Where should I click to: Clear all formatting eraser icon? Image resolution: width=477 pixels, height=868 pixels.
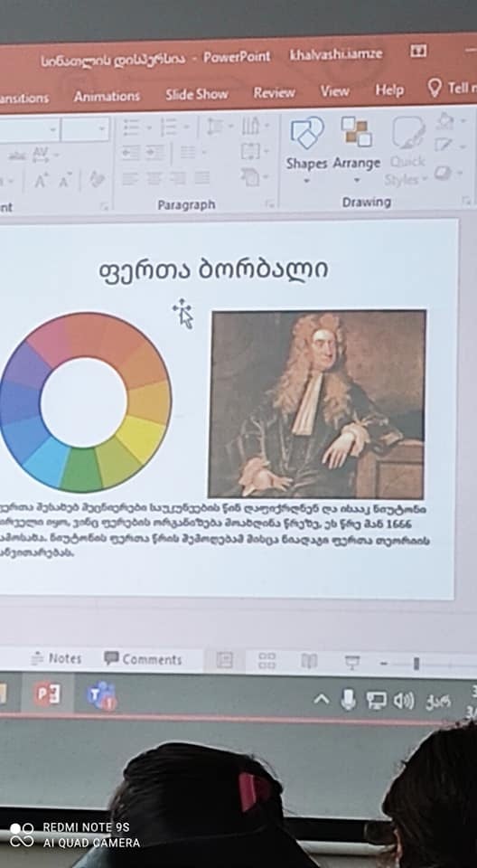click(x=97, y=179)
